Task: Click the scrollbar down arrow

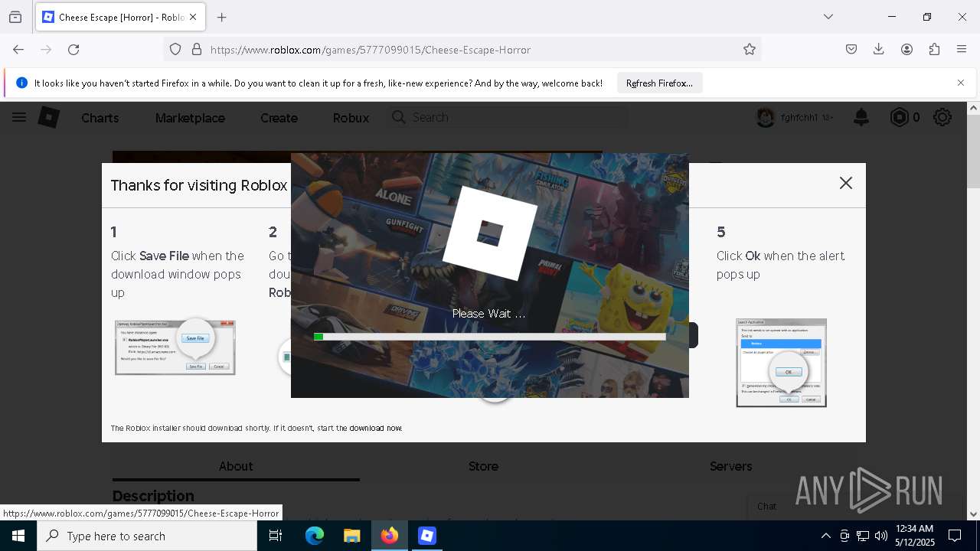Action: (x=973, y=514)
